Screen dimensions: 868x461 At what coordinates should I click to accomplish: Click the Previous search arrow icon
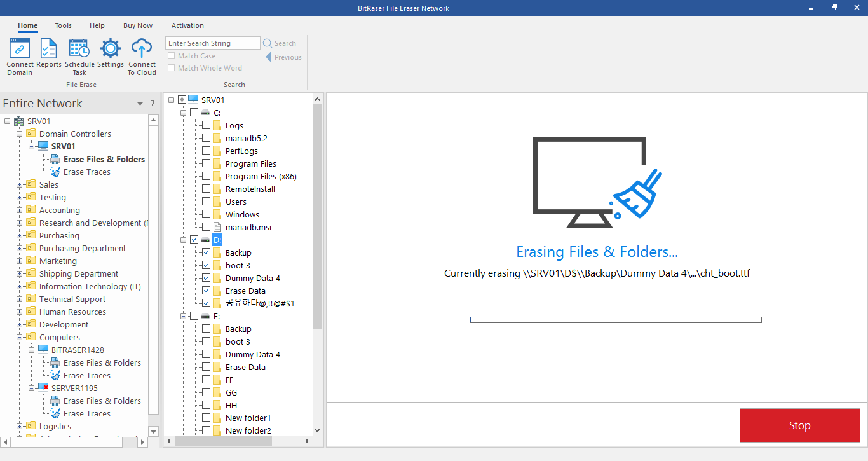[268, 57]
